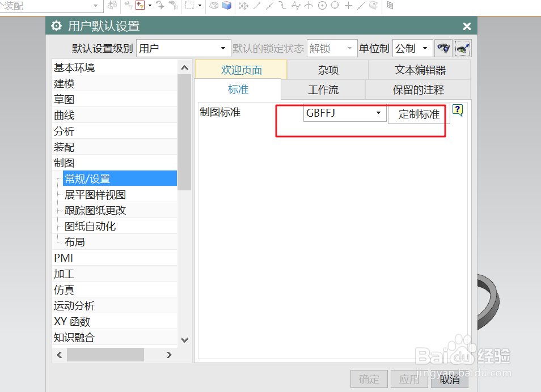Viewport: 541px width, 392px height.
Task: Click the blue shaded cube icon
Action: tap(227, 5)
